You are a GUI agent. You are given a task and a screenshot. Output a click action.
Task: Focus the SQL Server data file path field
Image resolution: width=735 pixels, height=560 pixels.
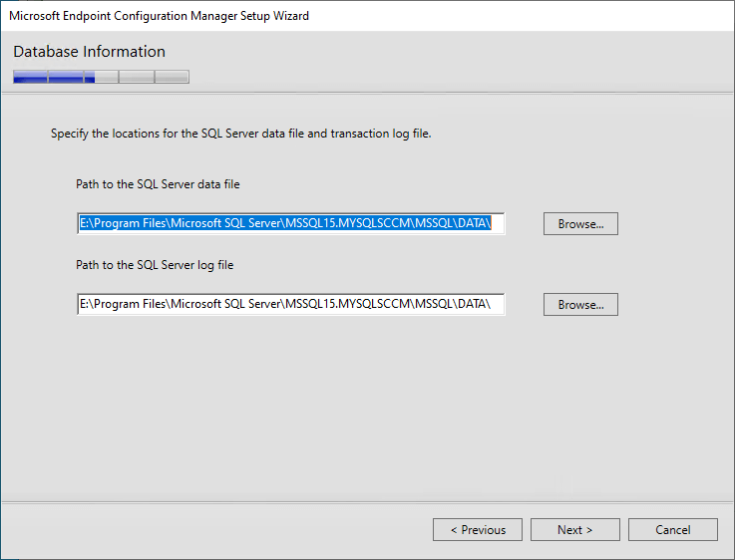pos(290,223)
